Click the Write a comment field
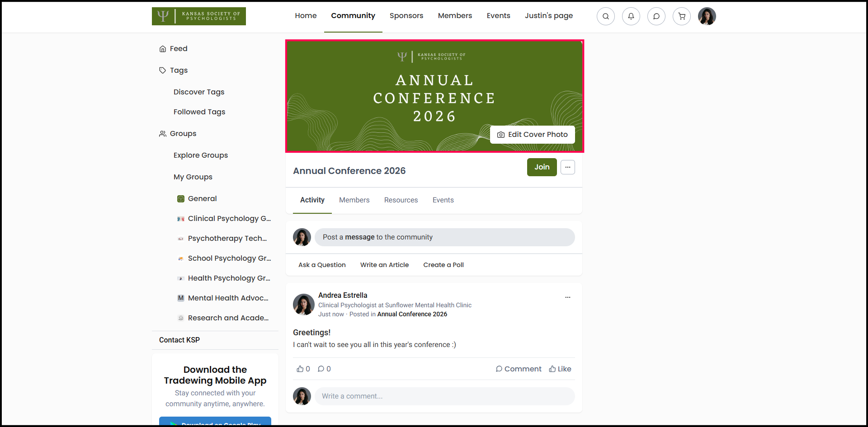The width and height of the screenshot is (868, 427). [x=444, y=396]
